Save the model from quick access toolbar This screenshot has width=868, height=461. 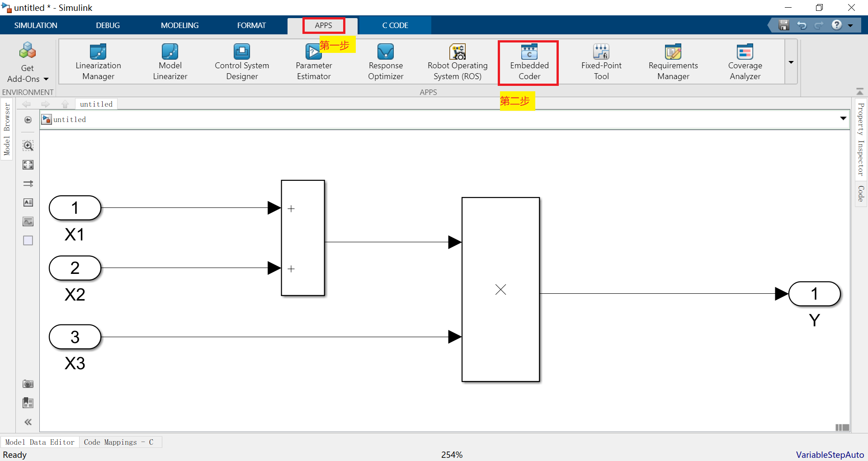[784, 25]
